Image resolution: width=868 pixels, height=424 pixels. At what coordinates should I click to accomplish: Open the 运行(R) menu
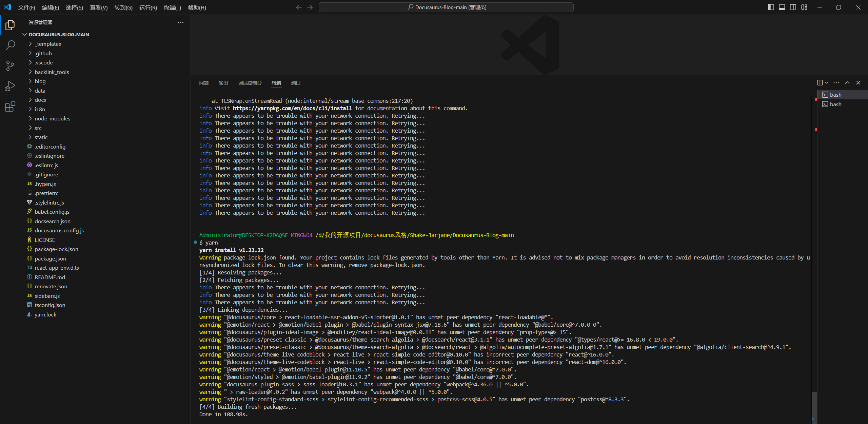148,7
